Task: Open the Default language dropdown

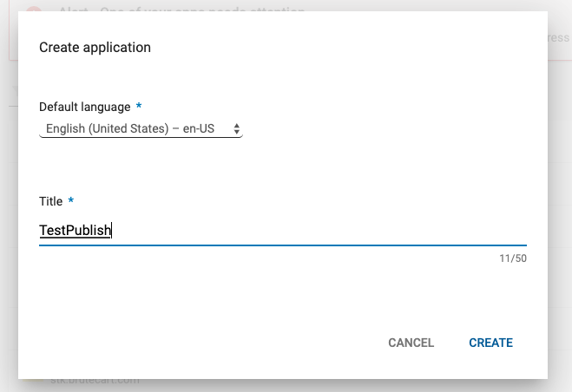Action: point(139,129)
